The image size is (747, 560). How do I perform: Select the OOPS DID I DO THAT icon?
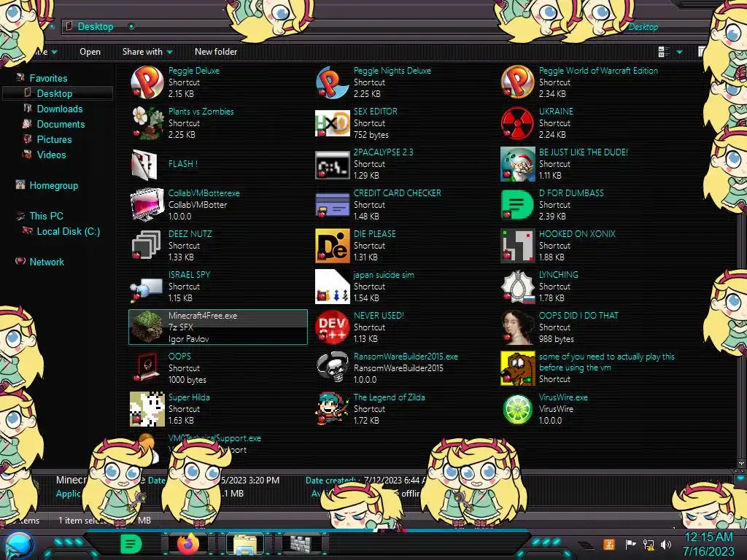coord(518,327)
